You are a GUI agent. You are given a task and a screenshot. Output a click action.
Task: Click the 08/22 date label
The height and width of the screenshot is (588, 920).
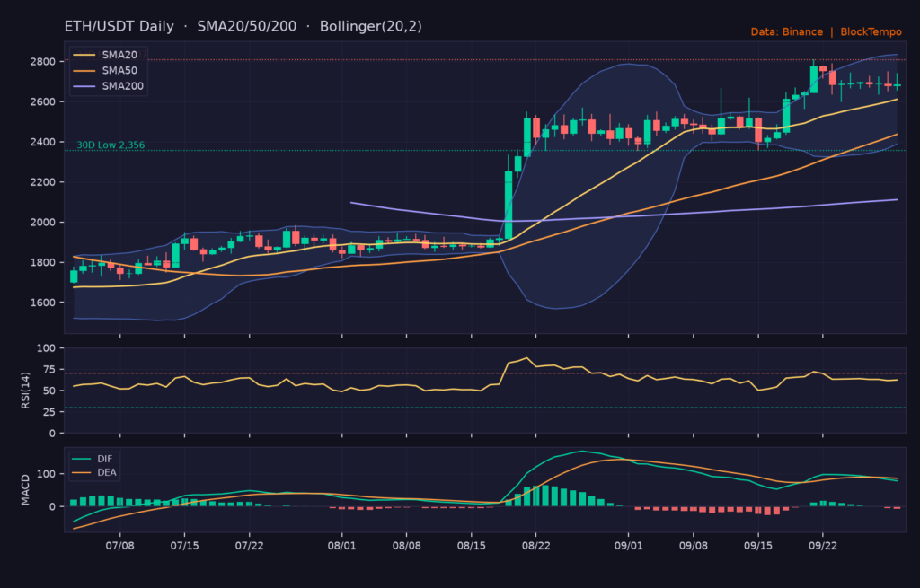click(x=535, y=546)
